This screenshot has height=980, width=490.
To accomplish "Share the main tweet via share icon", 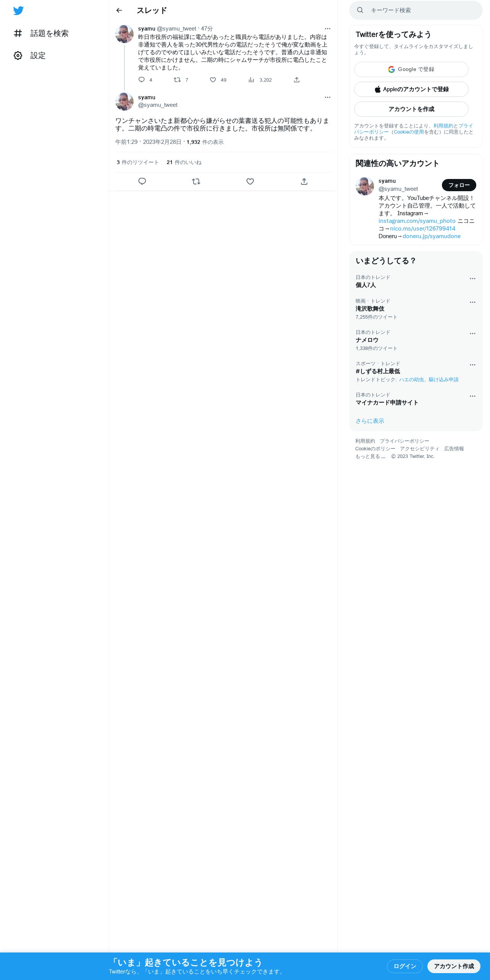I will tap(304, 182).
